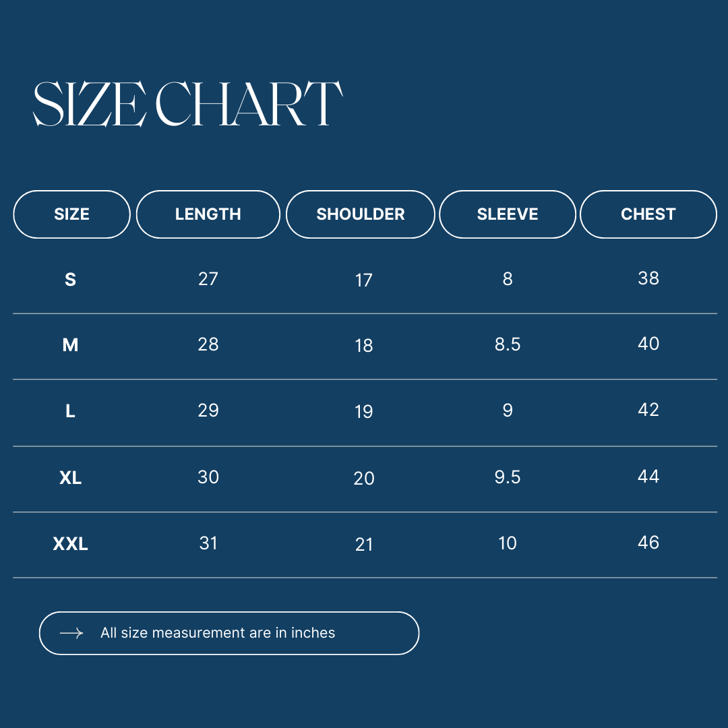
Task: Click the "All size measurement are in inches" note
Action: (218, 633)
